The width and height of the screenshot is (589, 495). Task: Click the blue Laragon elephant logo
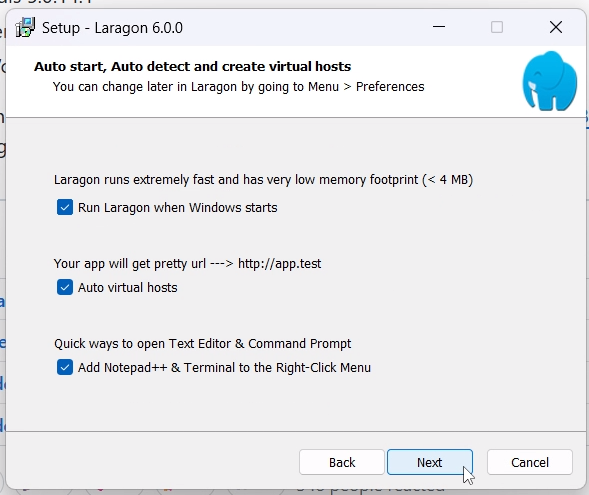[x=550, y=81]
